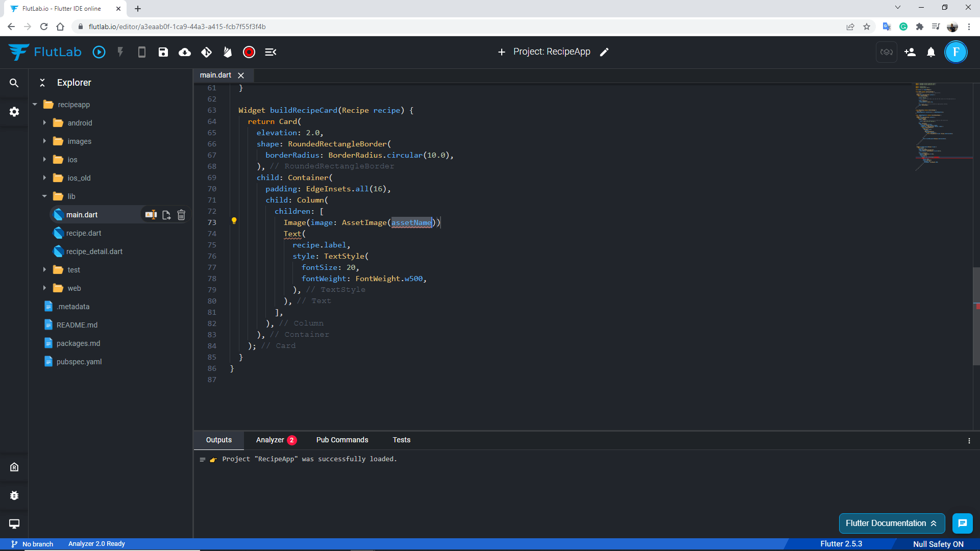Toggle the Flutter Documentation panel
This screenshot has height=551, width=980.
(891, 523)
